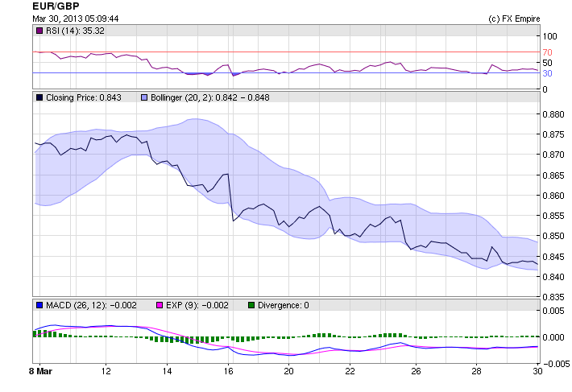Click the Divergence: 0 legend text
The image size is (572, 392).
click(267, 305)
